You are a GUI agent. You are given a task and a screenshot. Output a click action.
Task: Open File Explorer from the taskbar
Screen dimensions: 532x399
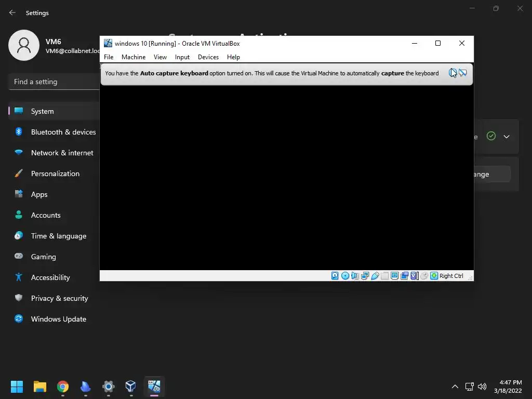[39, 387]
